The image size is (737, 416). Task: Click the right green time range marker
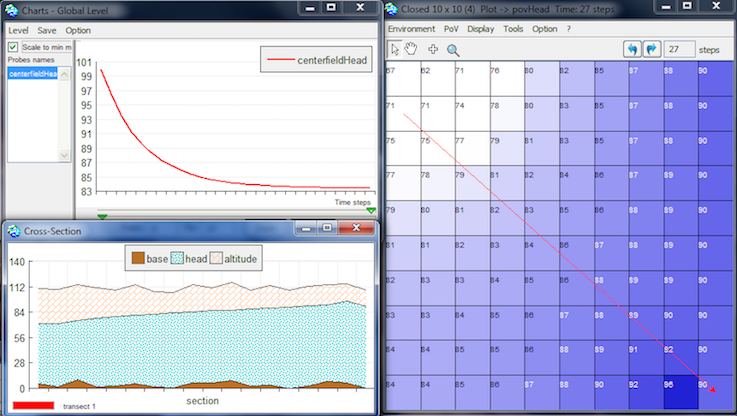tap(371, 211)
